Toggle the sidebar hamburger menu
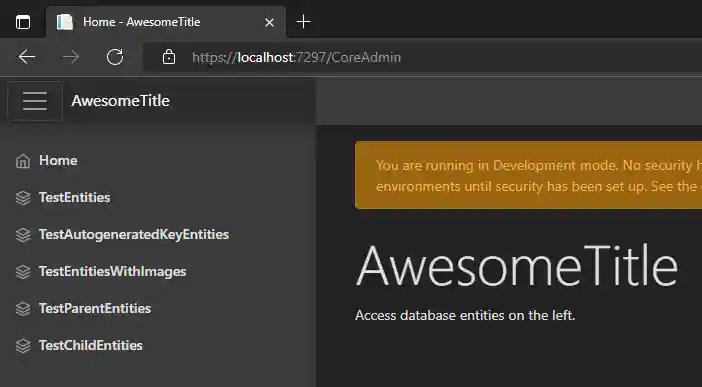 click(35, 101)
